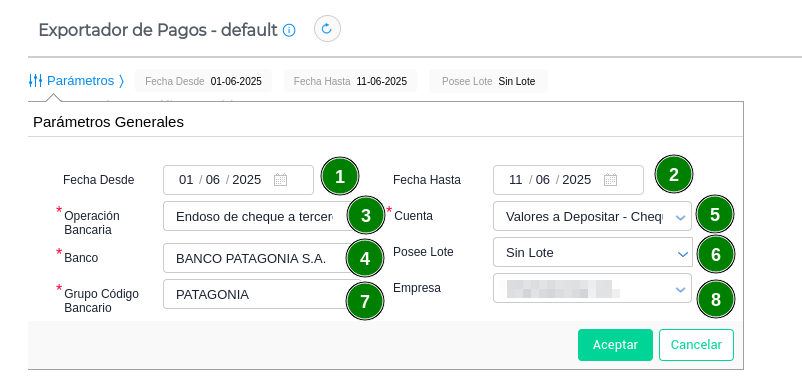Click the Cancelar button
The image size is (802, 379).
696,345
